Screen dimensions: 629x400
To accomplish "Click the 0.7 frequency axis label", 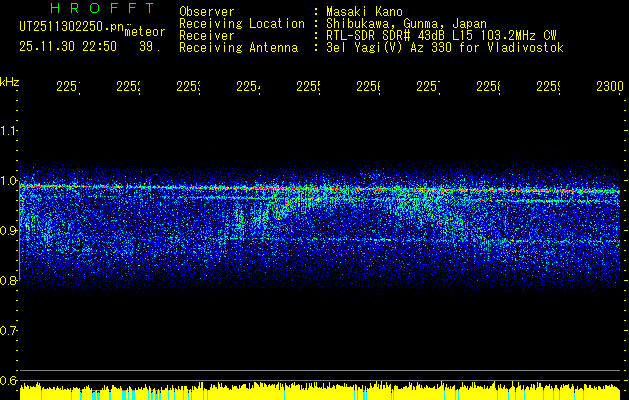I will (x=8, y=331).
